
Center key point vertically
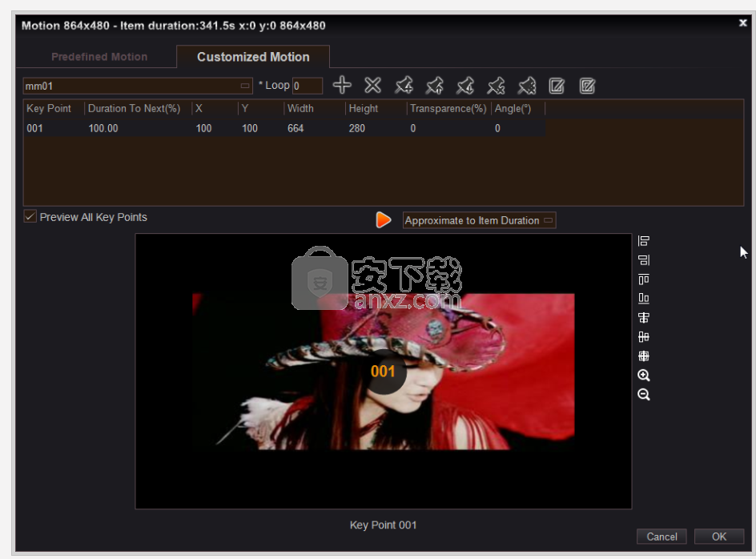644,336
